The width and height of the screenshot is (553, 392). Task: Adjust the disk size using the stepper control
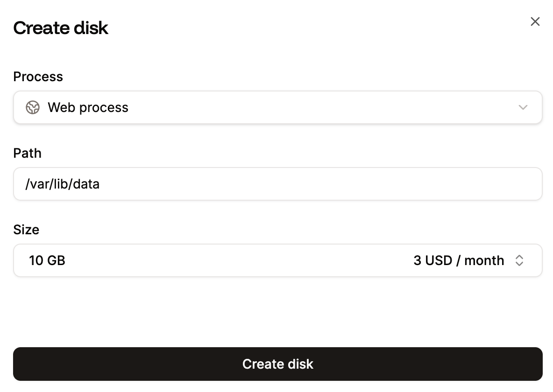point(519,260)
